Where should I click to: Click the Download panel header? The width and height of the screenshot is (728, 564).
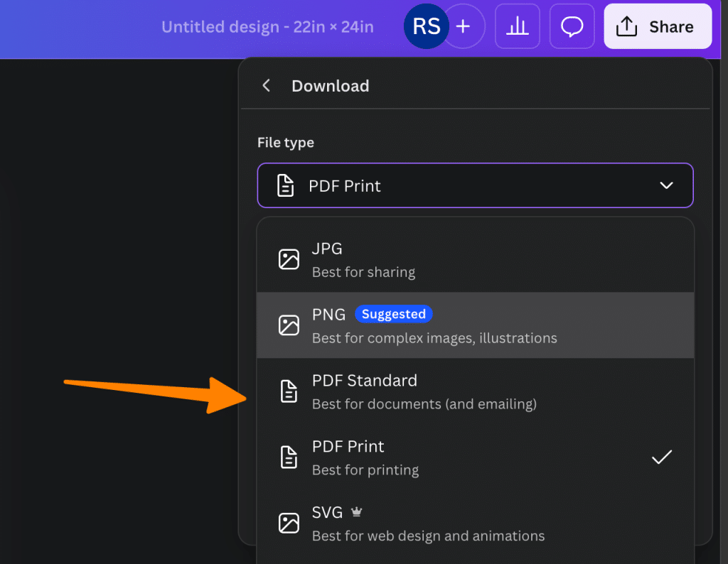tap(330, 85)
